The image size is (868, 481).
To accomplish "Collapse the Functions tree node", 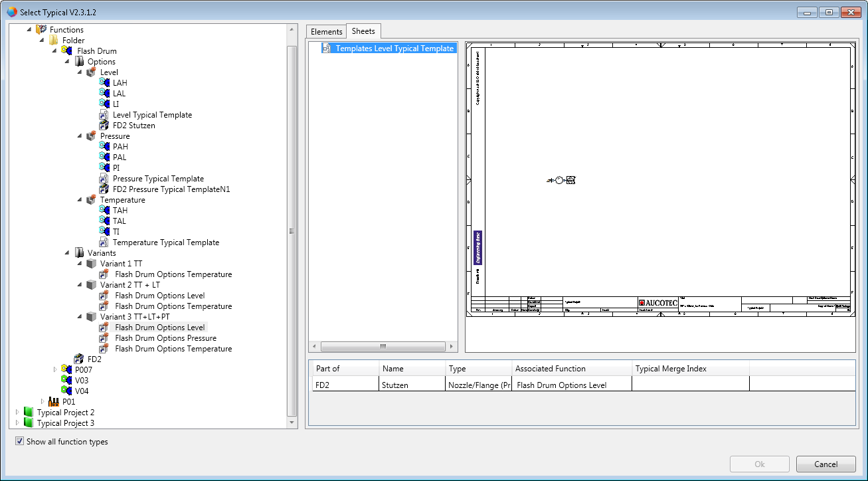I will 29,30.
